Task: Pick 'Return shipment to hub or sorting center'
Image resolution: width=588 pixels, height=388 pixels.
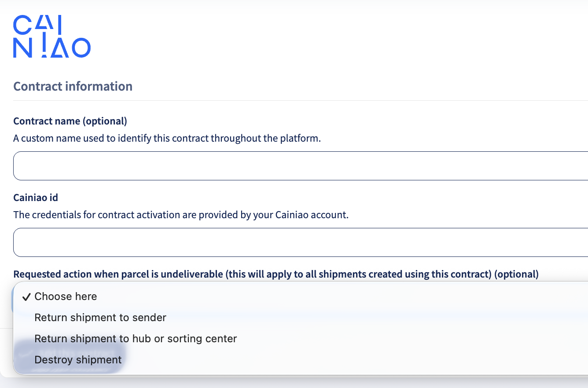Action: click(x=301, y=339)
